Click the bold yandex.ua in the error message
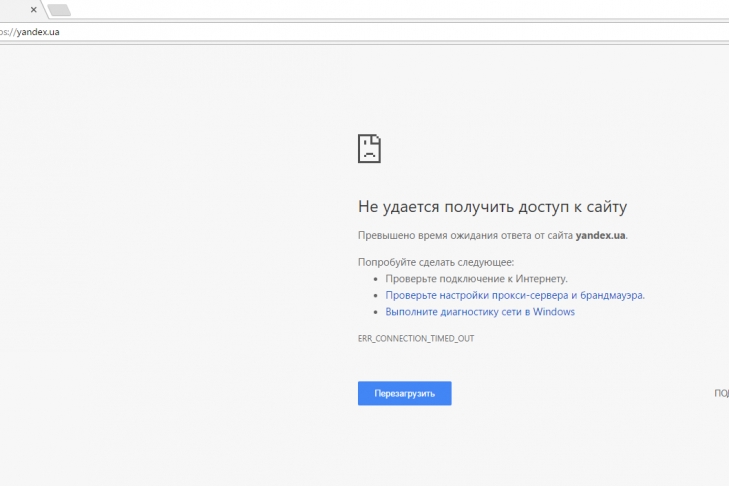This screenshot has height=486, width=729. (600, 236)
